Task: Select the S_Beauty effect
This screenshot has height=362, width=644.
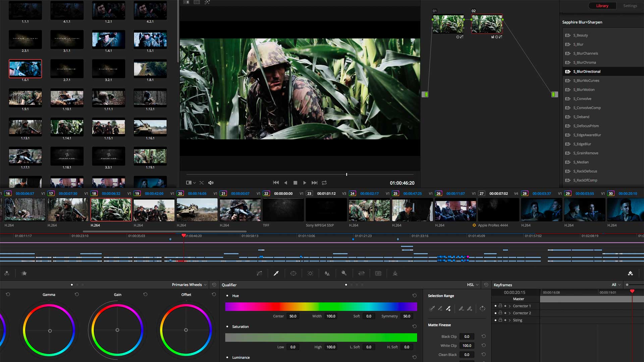Action: (603, 35)
